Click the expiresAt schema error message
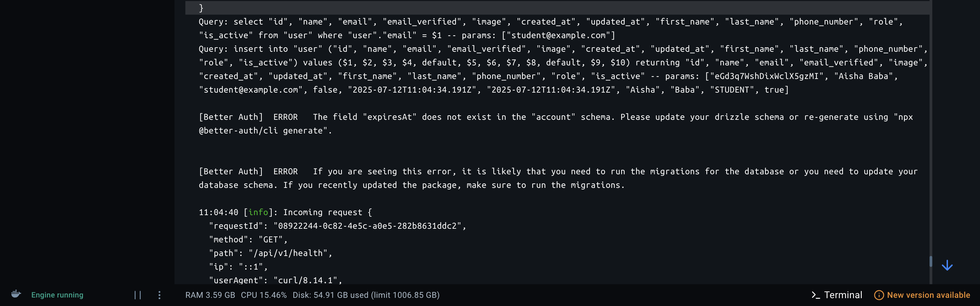This screenshot has height=306, width=980. coord(555,124)
